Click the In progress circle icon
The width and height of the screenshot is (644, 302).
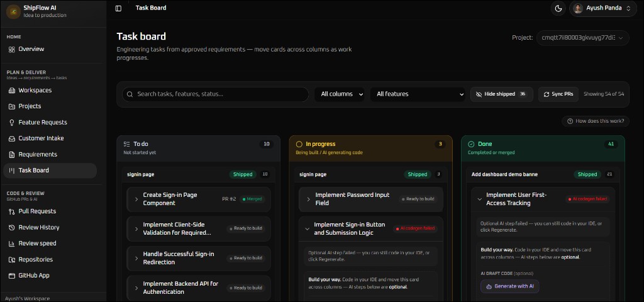[299, 144]
